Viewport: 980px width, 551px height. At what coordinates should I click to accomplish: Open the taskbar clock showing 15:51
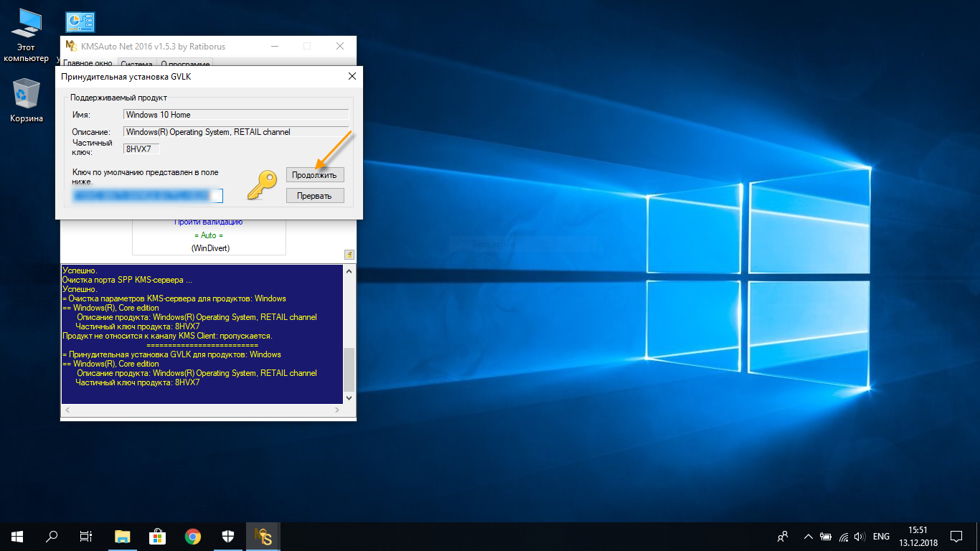click(x=918, y=536)
